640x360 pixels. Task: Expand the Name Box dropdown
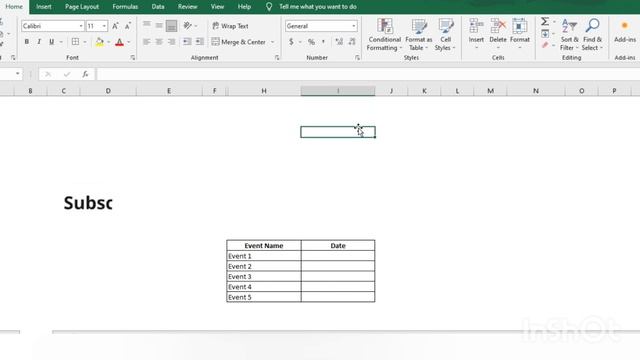click(x=18, y=73)
